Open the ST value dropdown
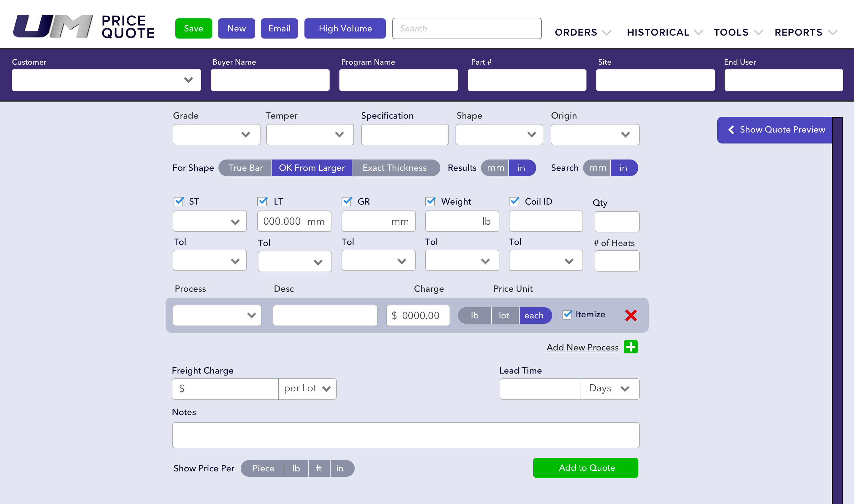 [x=210, y=221]
